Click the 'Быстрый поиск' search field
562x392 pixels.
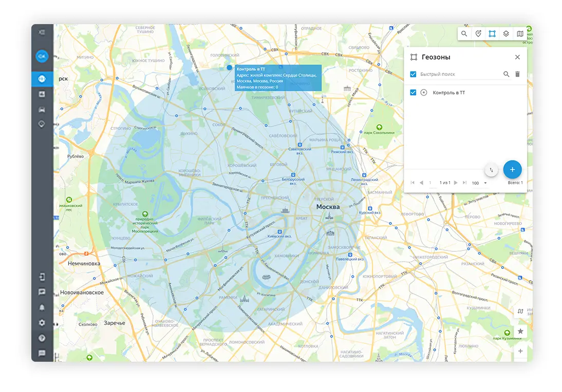(457, 74)
